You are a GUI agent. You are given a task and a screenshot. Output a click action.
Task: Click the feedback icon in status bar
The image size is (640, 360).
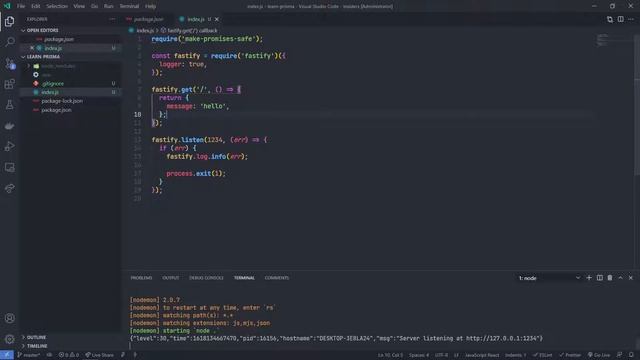[x=620, y=355]
